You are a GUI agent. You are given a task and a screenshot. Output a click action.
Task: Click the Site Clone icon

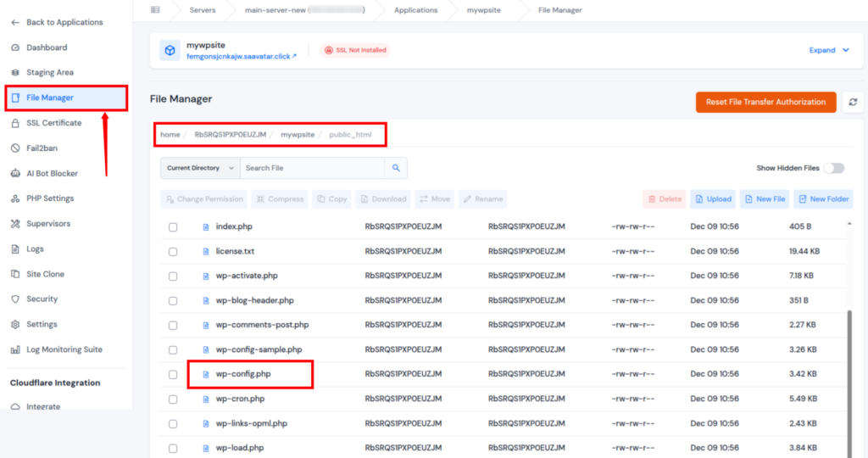click(x=15, y=274)
